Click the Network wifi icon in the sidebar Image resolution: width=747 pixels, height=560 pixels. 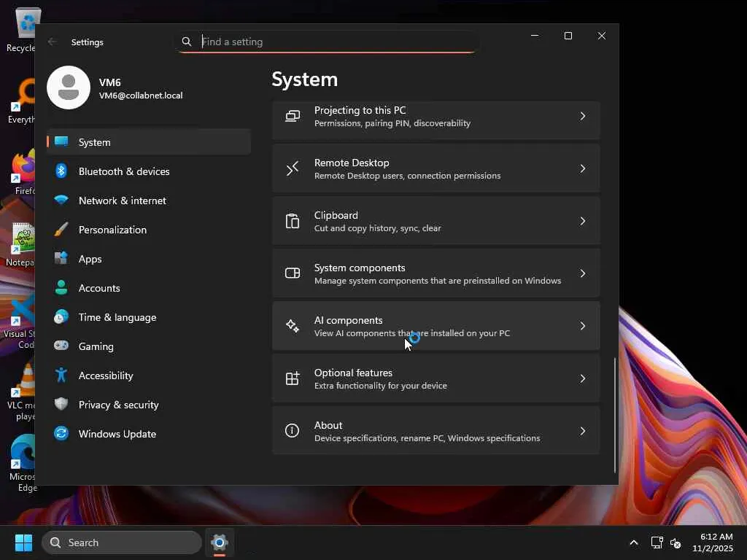(x=61, y=200)
